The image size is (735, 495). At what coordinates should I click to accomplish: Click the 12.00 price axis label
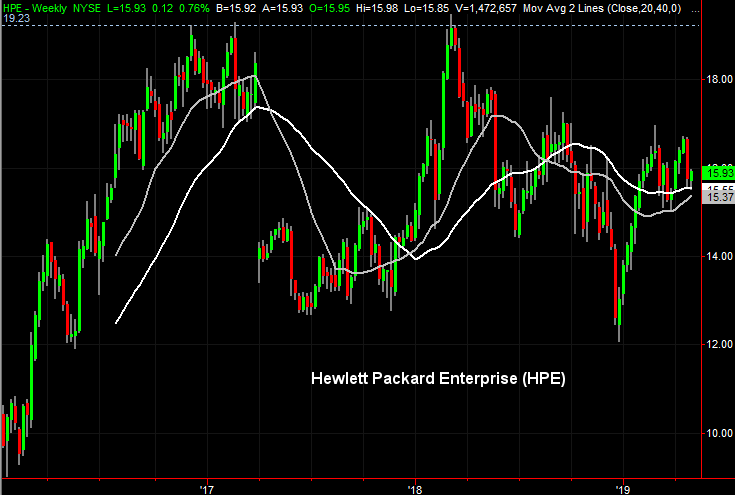pos(720,345)
